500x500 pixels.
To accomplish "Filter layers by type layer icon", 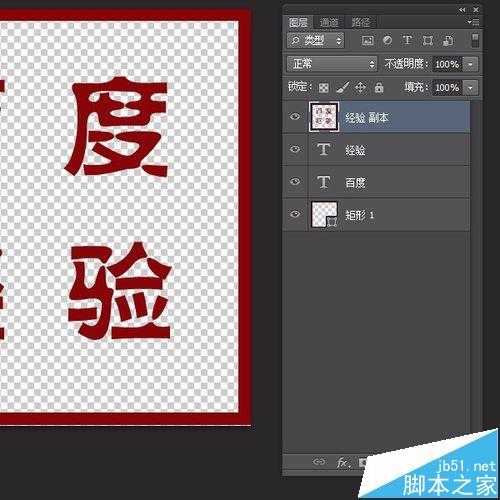I will [x=407, y=40].
